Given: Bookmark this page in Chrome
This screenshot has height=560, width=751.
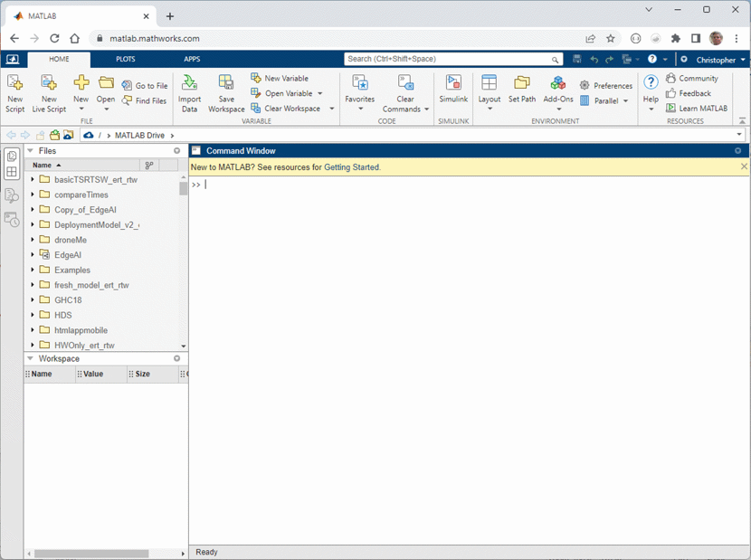Looking at the screenshot, I should [x=610, y=38].
